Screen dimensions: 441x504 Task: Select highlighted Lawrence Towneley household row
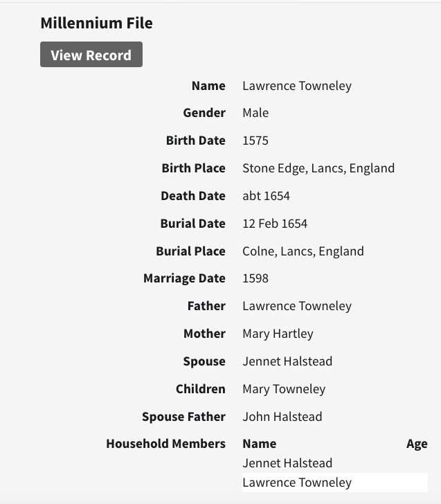coord(296,483)
